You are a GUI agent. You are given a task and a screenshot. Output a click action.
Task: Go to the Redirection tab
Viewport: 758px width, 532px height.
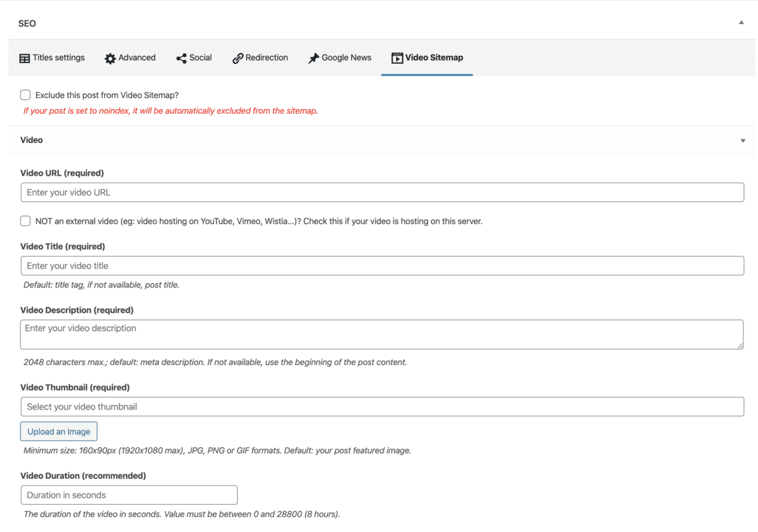point(260,57)
